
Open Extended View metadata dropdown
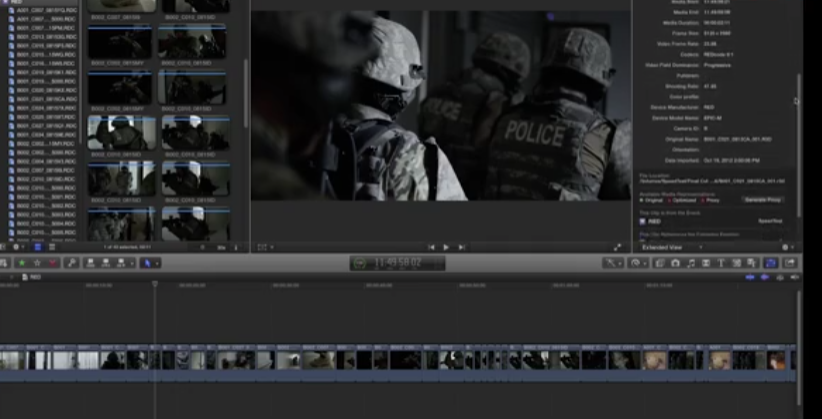pyautogui.click(x=672, y=248)
